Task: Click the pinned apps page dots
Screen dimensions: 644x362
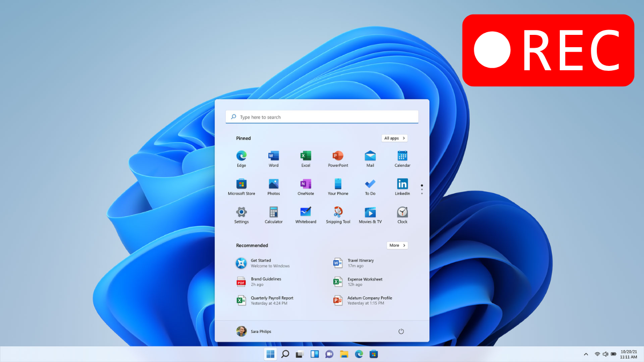Action: point(422,189)
